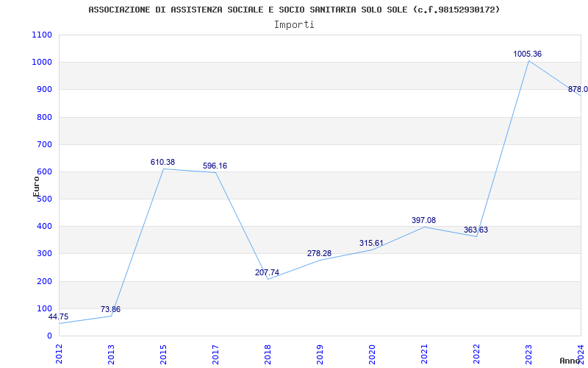The width and height of the screenshot is (588, 368).
Task: Click the 397.08 value label
Action: click(x=424, y=220)
